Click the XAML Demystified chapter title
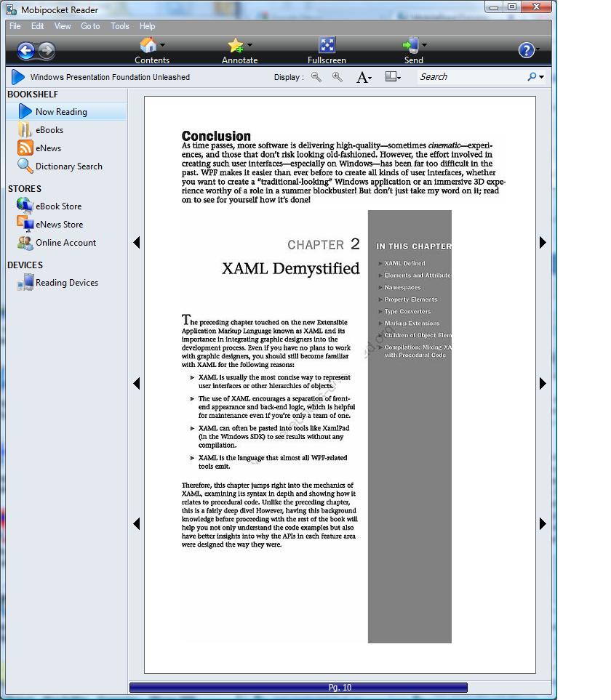The image size is (611, 700). tap(291, 268)
